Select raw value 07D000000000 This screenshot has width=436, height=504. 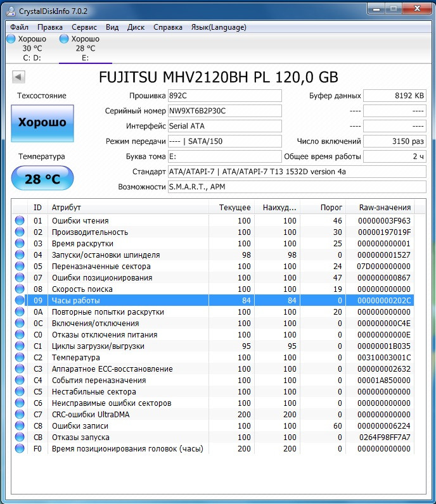(383, 267)
